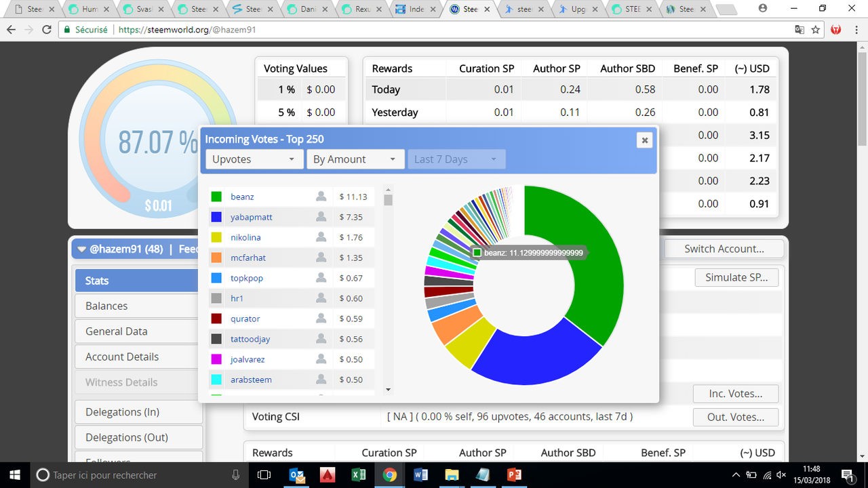The height and width of the screenshot is (488, 868).
Task: Click the user icon next to topkpop
Action: (x=321, y=278)
